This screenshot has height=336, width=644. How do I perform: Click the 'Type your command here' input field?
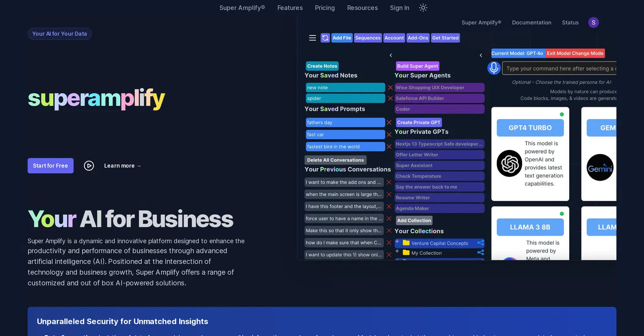tap(559, 68)
